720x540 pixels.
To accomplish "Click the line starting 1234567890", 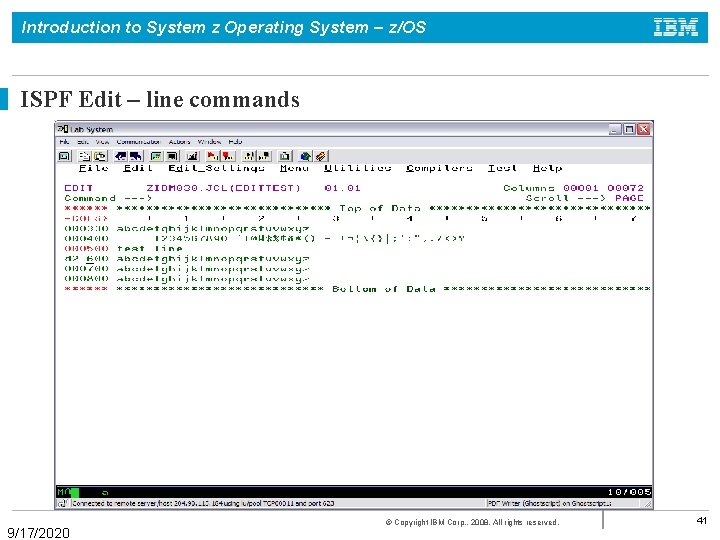I will pyautogui.click(x=310, y=239).
